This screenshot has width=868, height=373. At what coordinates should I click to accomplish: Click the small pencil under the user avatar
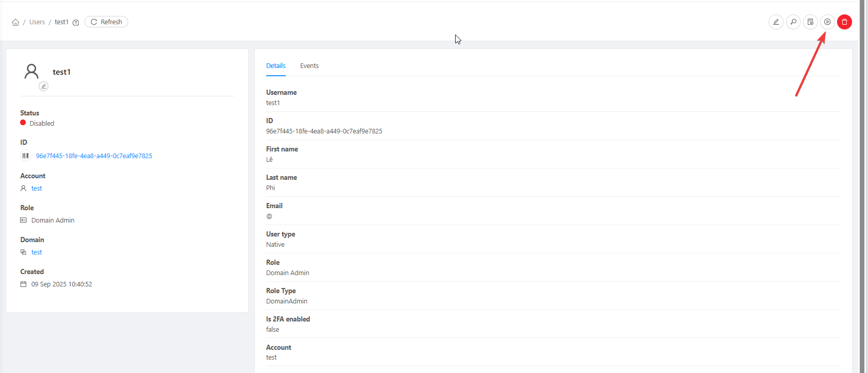tap(44, 87)
